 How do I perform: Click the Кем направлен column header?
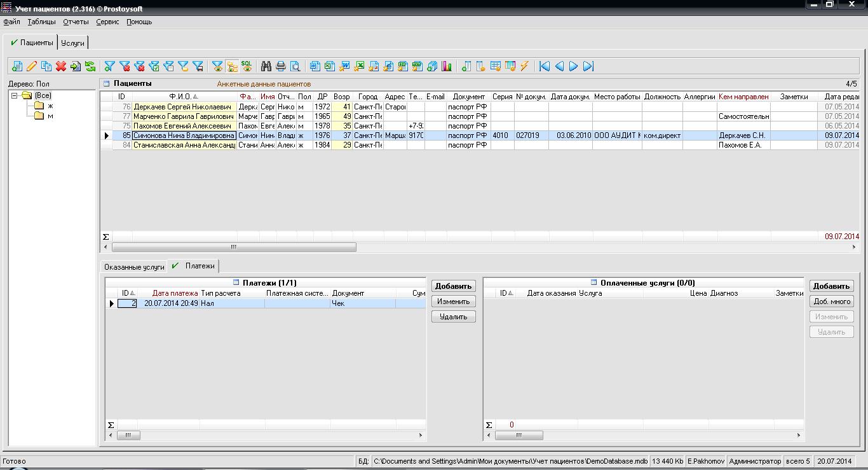[x=743, y=97]
